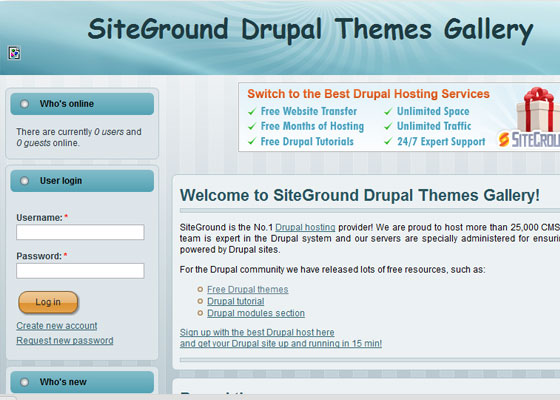Click the bullet icon beside User login

tap(24, 181)
